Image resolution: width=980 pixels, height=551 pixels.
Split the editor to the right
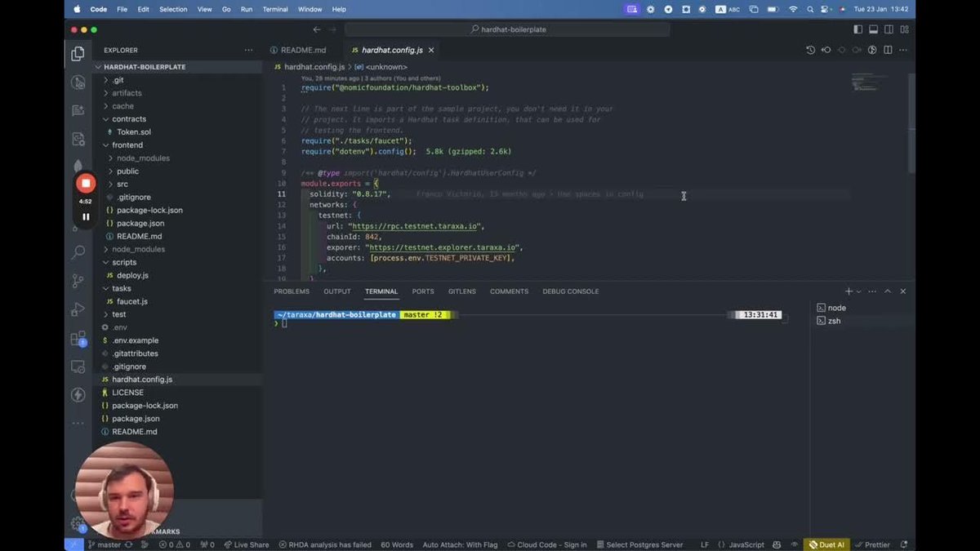pyautogui.click(x=888, y=50)
